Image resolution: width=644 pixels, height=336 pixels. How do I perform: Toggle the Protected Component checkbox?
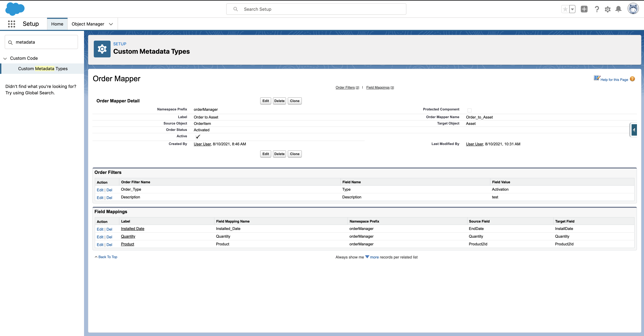(469, 110)
